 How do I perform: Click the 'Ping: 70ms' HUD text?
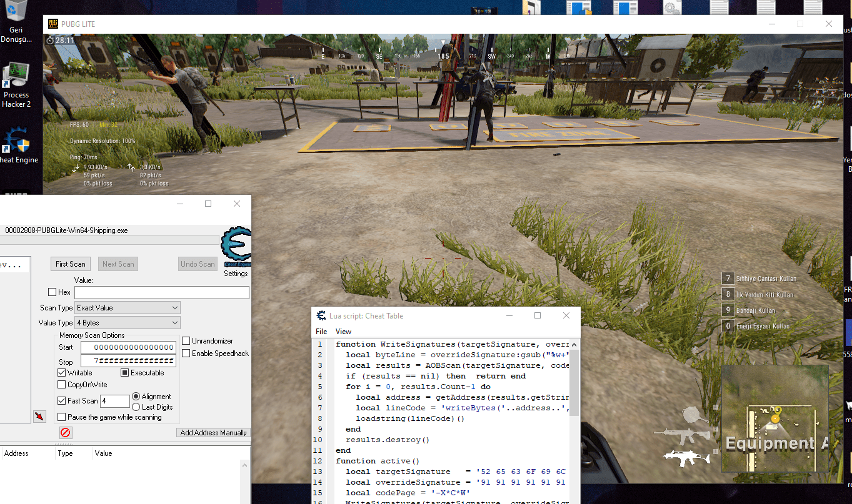click(x=84, y=157)
